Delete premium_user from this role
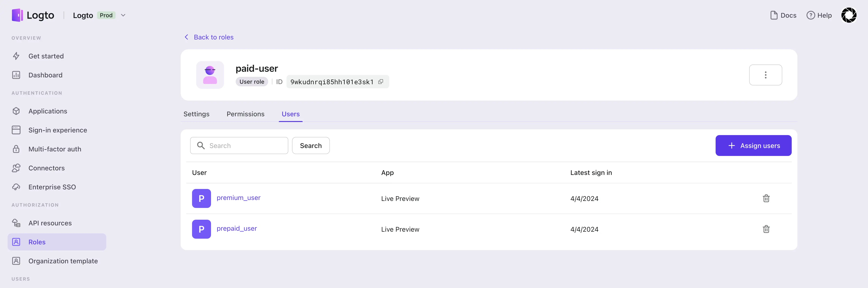Viewport: 868px width, 288px height. pyautogui.click(x=766, y=198)
